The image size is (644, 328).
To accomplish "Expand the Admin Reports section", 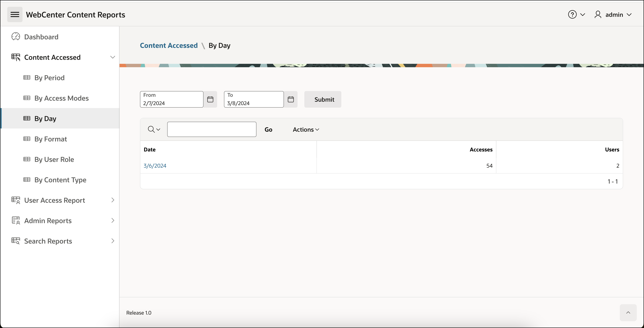I will tap(113, 221).
